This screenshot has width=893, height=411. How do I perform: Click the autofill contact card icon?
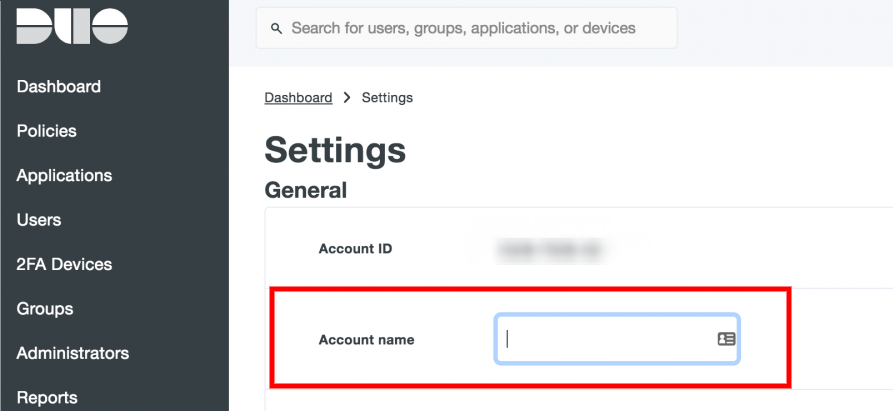[x=726, y=339]
